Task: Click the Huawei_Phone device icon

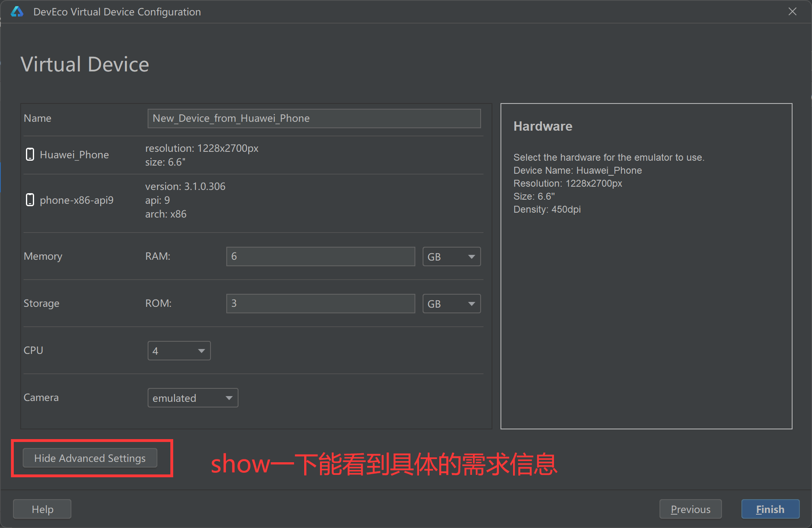Action: tap(30, 154)
